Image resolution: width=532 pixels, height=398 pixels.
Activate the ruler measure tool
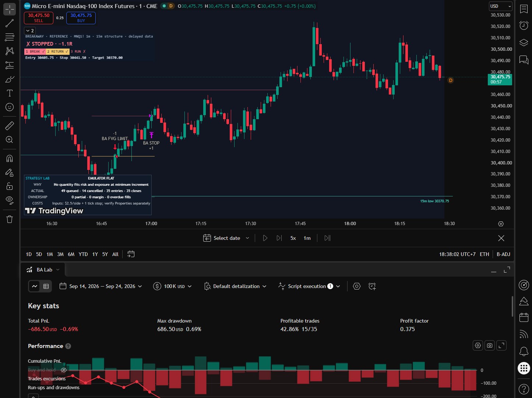pyautogui.click(x=10, y=126)
